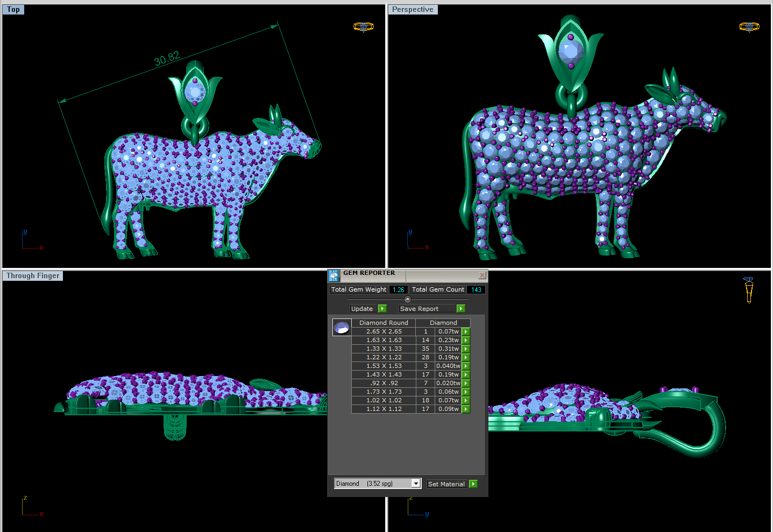Click the gem view icon in Top viewport
This screenshot has width=773, height=532.
coord(364,26)
